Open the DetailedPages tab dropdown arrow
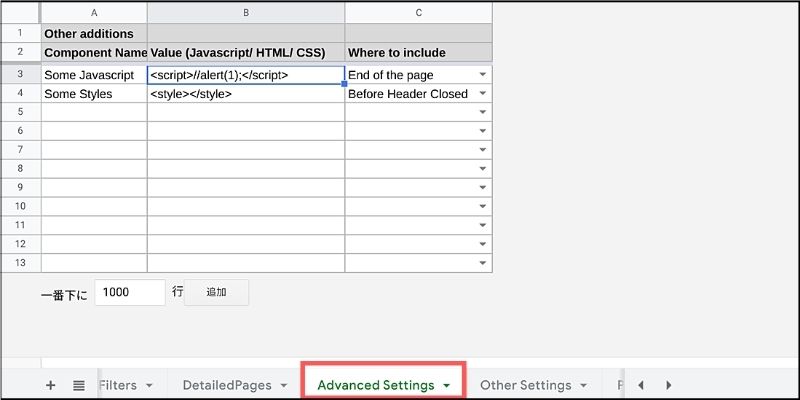 pyautogui.click(x=284, y=385)
